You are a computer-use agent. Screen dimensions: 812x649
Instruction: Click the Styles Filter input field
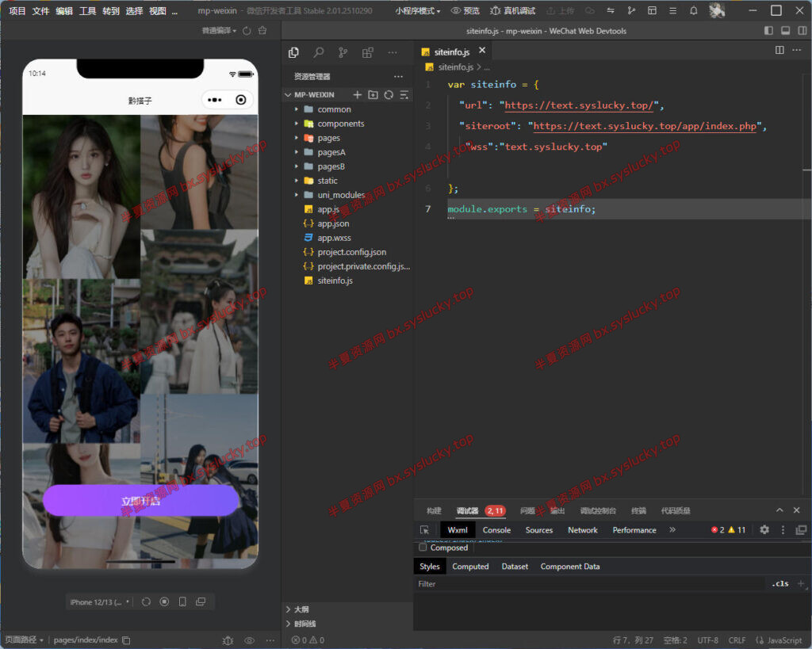590,584
